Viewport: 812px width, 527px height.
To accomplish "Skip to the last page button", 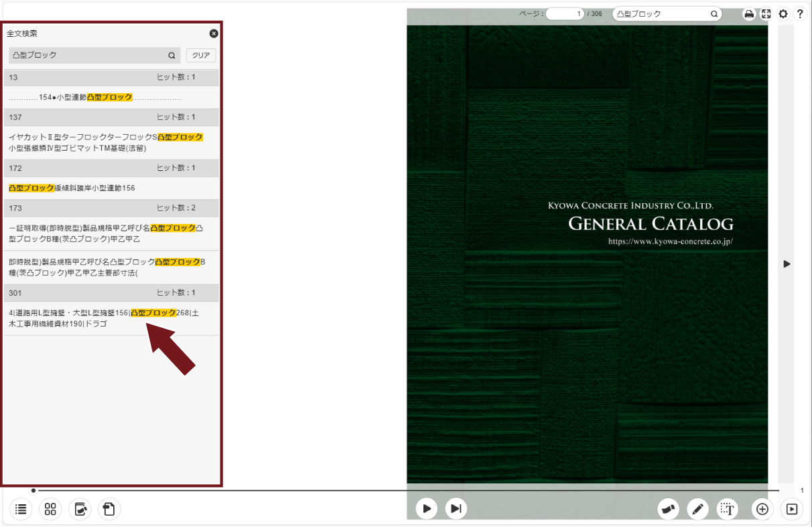I will (456, 509).
